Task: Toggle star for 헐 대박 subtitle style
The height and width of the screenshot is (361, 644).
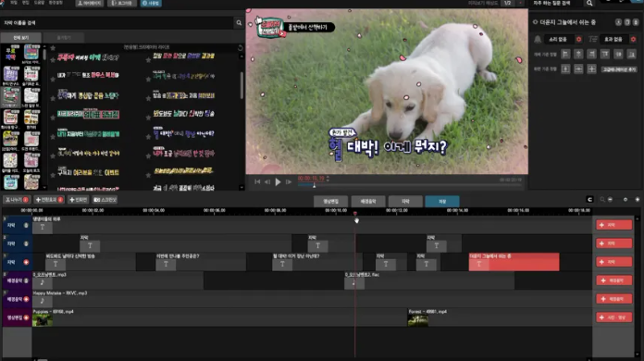Action: point(148,136)
